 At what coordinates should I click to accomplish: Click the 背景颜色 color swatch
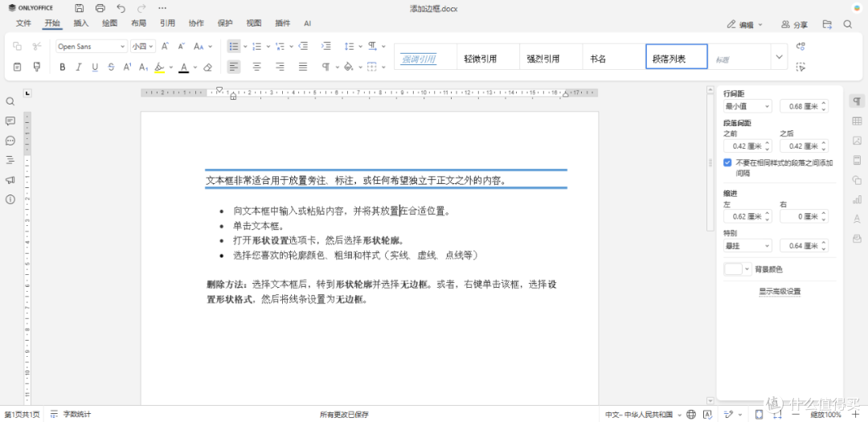click(x=733, y=269)
